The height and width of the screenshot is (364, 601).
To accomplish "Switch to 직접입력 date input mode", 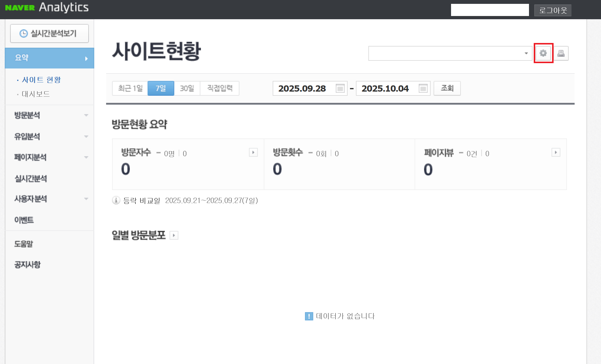I will point(220,88).
